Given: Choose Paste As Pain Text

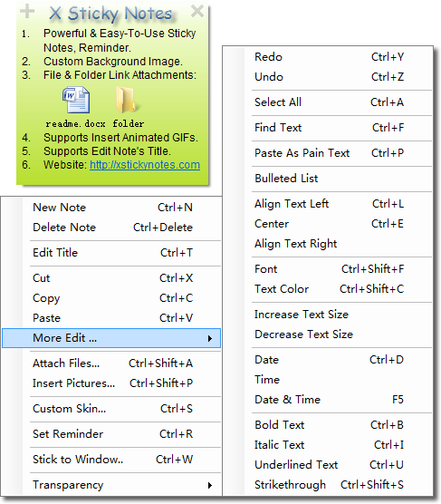Looking at the screenshot, I should coord(329,153).
